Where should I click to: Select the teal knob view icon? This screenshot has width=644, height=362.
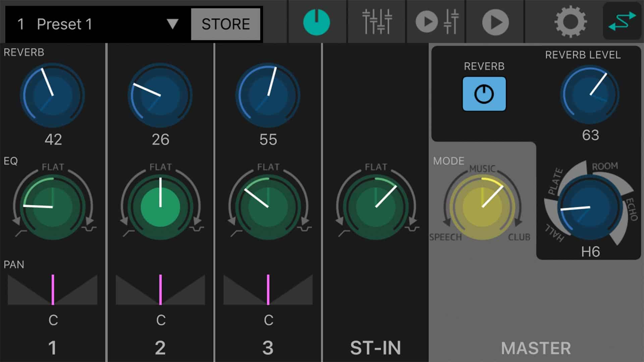pos(316,22)
